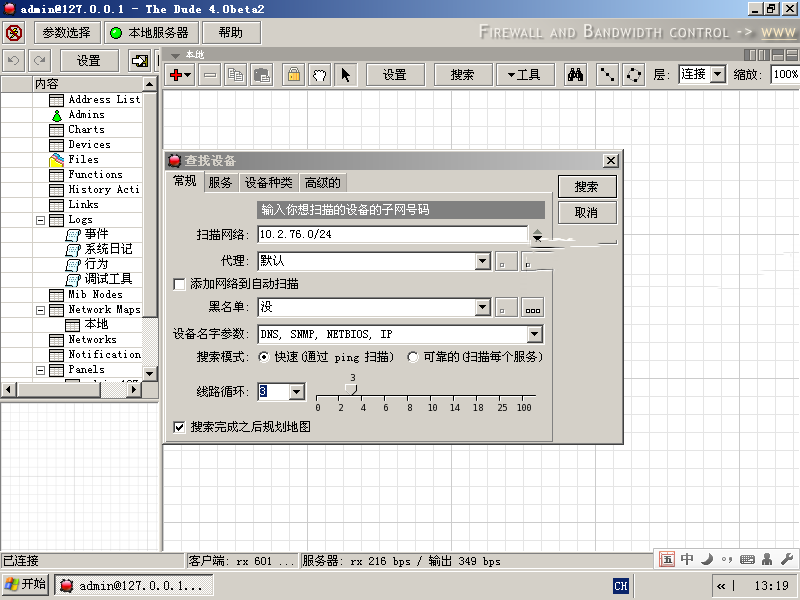
Task: Click the binoculars find icon
Action: click(x=575, y=75)
